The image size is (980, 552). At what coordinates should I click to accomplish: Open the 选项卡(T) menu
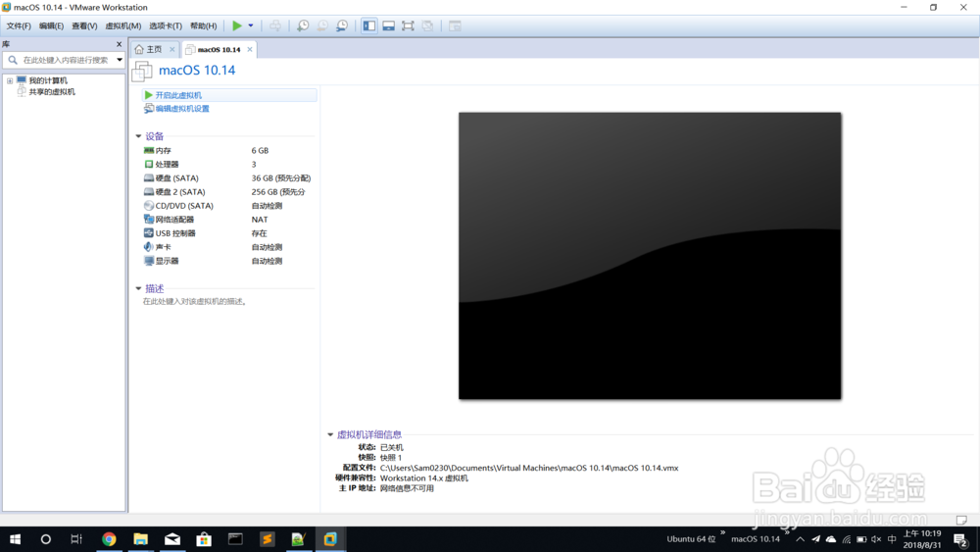pyautogui.click(x=166, y=25)
